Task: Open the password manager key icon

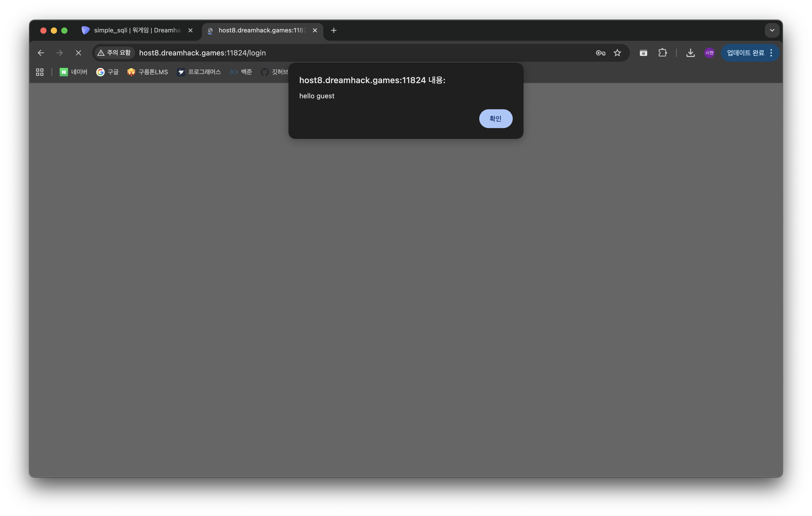Action: [600, 53]
